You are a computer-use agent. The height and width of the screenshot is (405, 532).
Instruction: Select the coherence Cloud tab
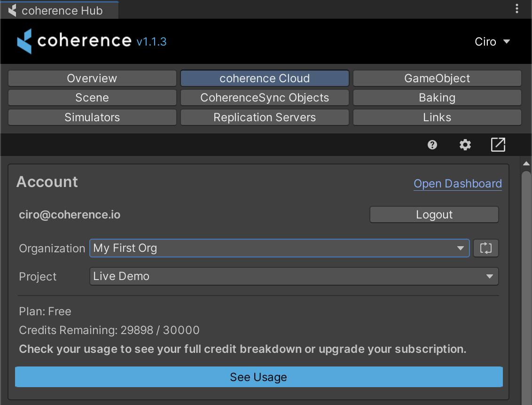point(265,78)
